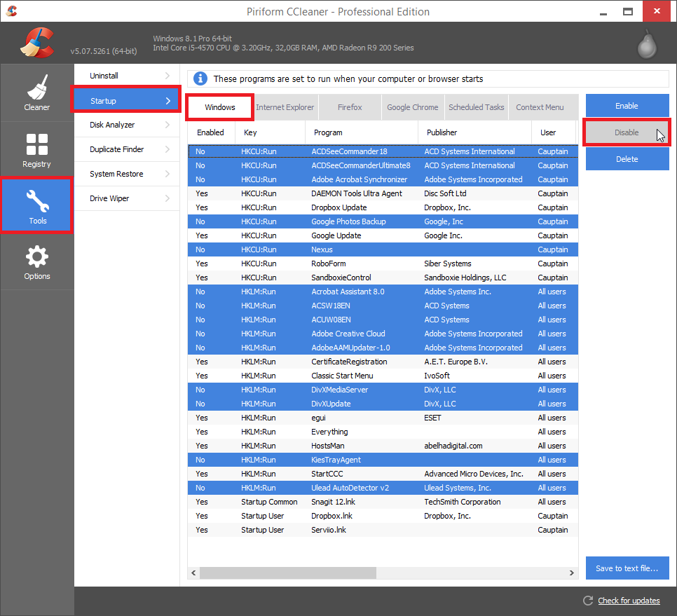Select the Dropbox Update entry
Image resolution: width=677 pixels, height=616 pixels.
click(x=383, y=207)
